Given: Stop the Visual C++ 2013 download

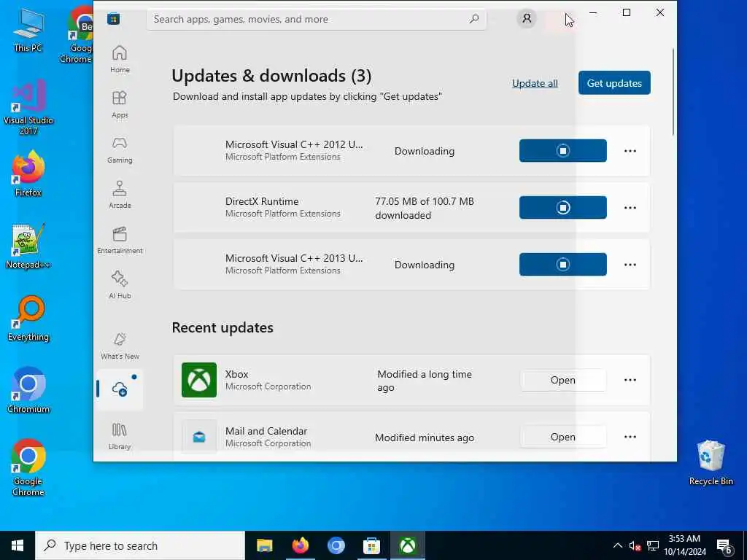Looking at the screenshot, I should pyautogui.click(x=562, y=264).
